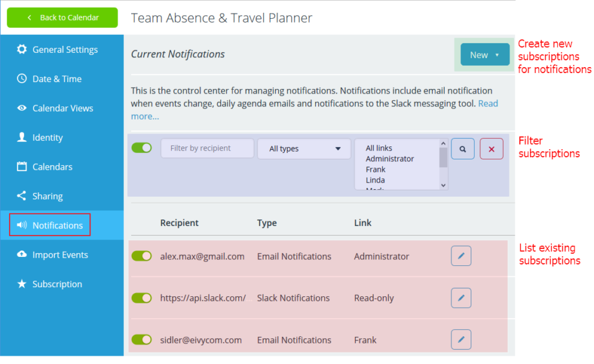Click the search magnifier filter button
594x364 pixels.
coord(462,149)
